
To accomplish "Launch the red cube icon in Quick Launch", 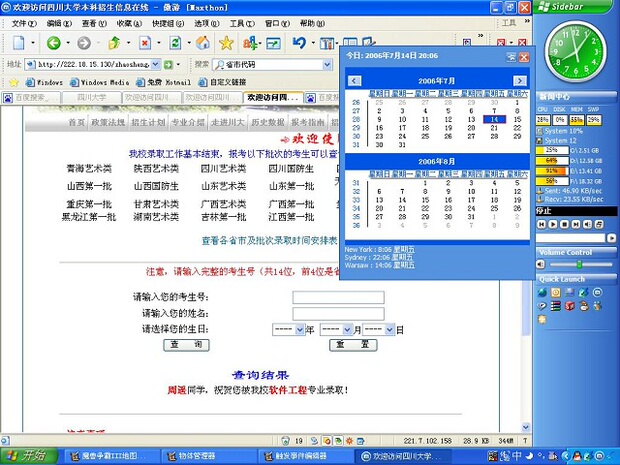I will coord(569,306).
